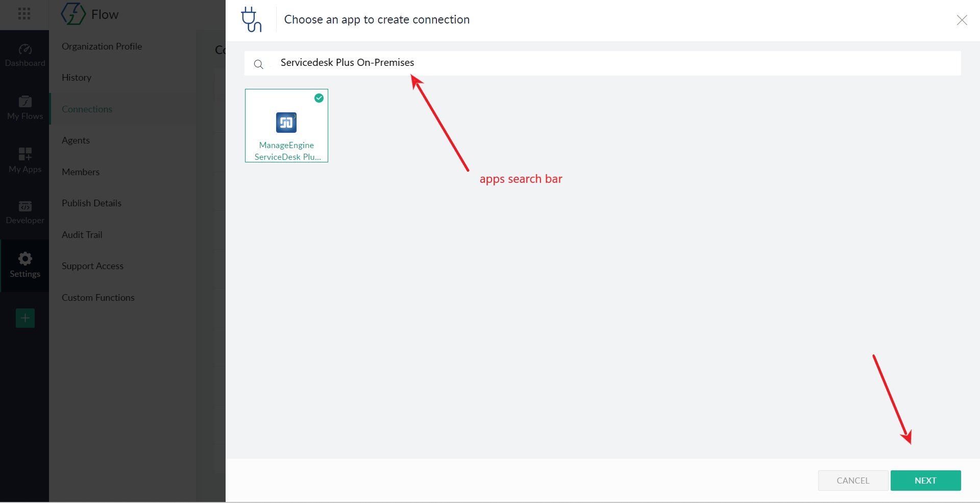The width and height of the screenshot is (980, 503).
Task: Click the plug connection icon in header
Action: [x=251, y=19]
